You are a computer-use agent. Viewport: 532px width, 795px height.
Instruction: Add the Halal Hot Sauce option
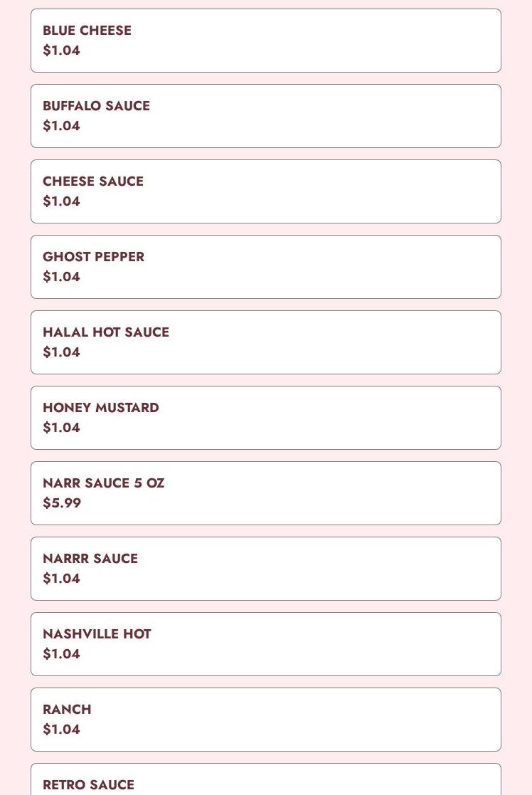266,342
